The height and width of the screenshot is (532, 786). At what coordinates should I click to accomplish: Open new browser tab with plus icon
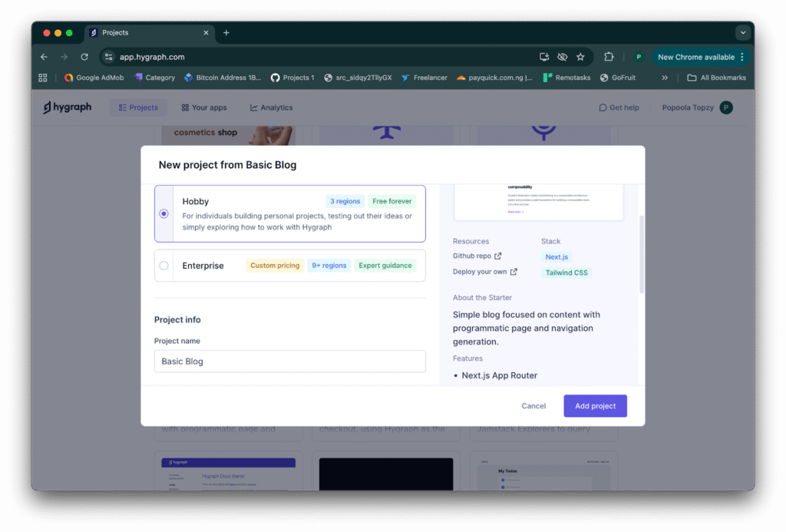tap(226, 33)
